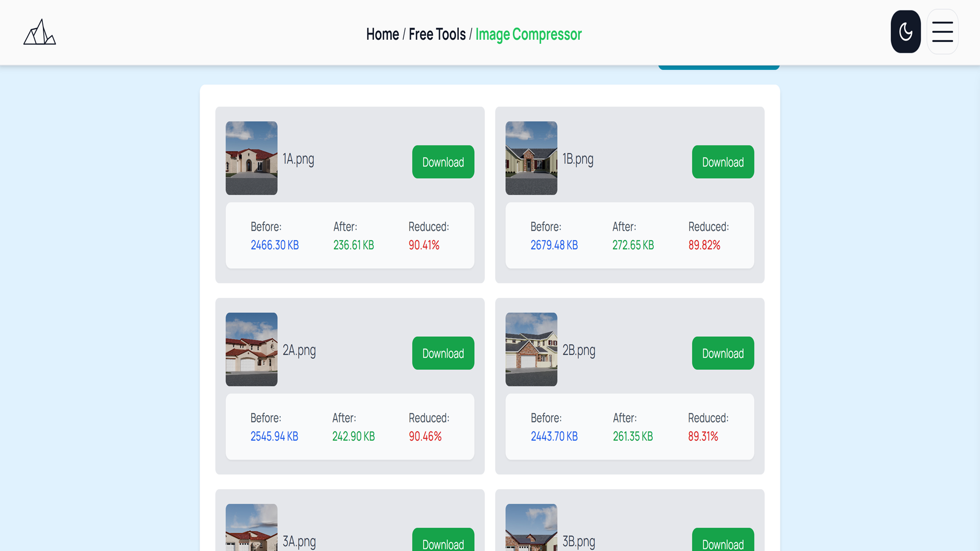Image resolution: width=980 pixels, height=551 pixels.
Task: Click the 2A.png file name
Action: 299,350
